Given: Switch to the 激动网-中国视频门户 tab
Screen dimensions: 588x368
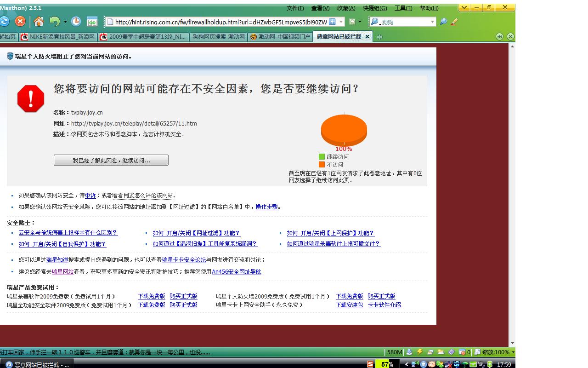Looking at the screenshot, I should click(x=280, y=37).
